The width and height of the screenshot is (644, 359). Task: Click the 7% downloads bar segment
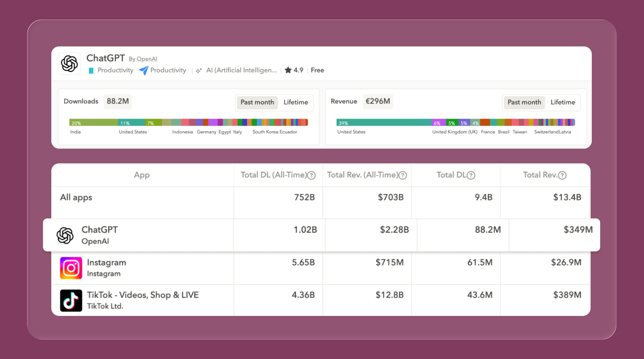click(153, 122)
